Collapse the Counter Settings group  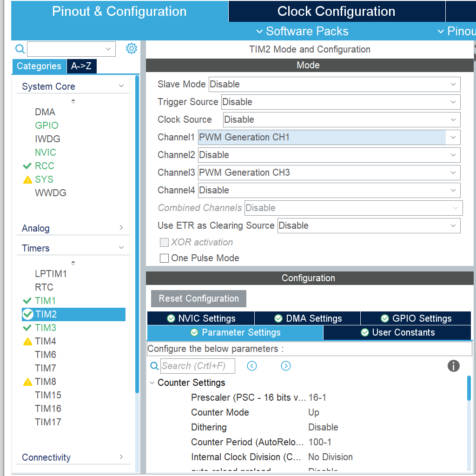[x=152, y=383]
